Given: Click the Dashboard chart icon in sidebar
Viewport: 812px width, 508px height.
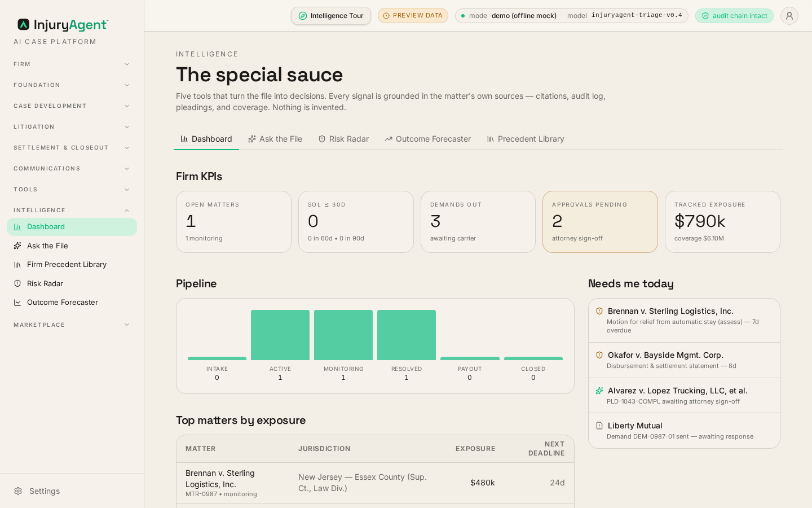Looking at the screenshot, I should click(17, 227).
